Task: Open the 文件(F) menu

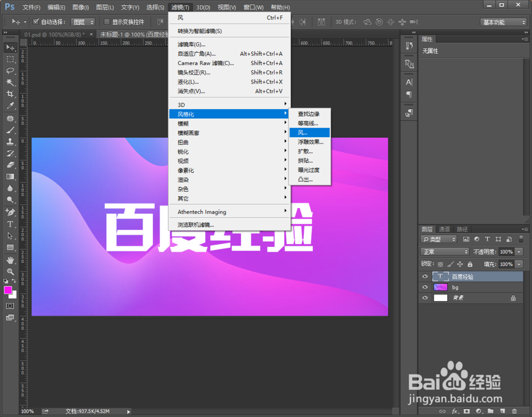Action: (31, 7)
